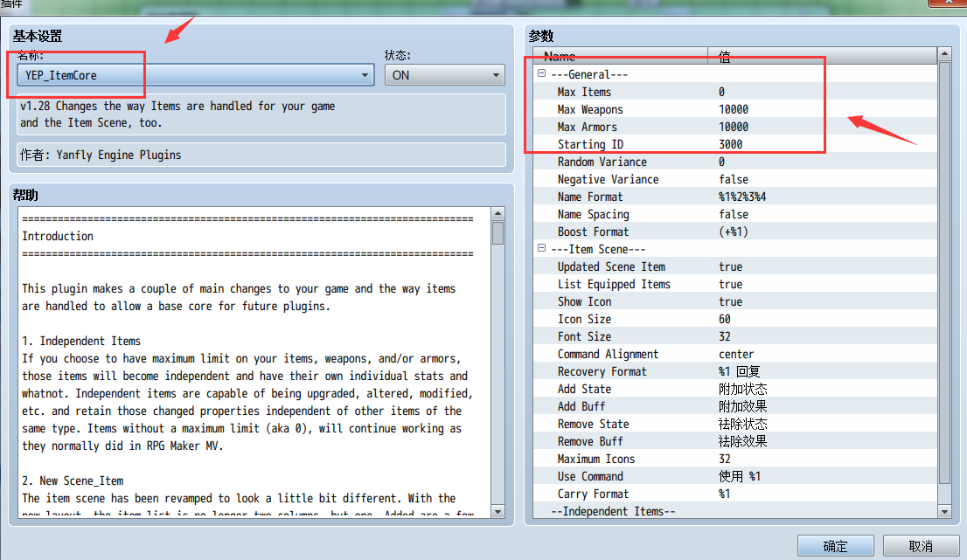Select the Remove State parameter row
This screenshot has width=967, height=560.
735,424
